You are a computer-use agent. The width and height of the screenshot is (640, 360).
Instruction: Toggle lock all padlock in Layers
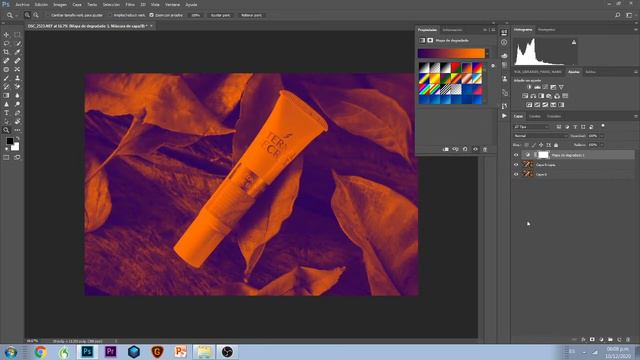point(556,145)
